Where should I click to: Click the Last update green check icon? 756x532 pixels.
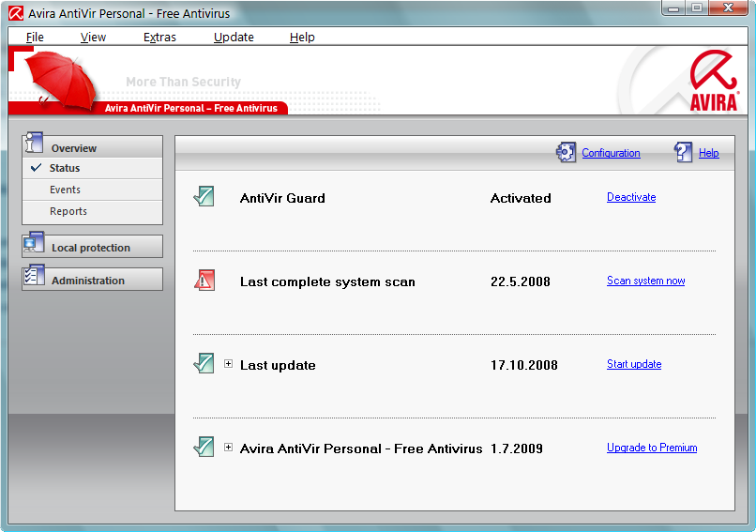(x=204, y=364)
